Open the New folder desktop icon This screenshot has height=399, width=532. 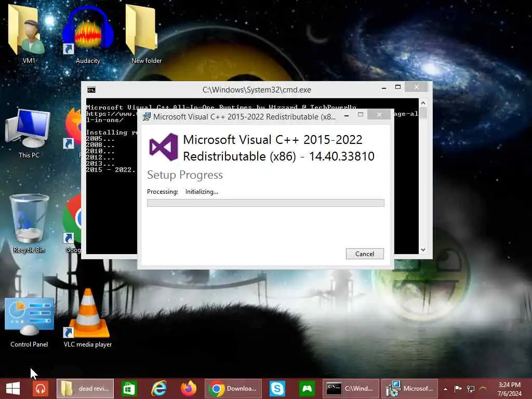(x=146, y=34)
